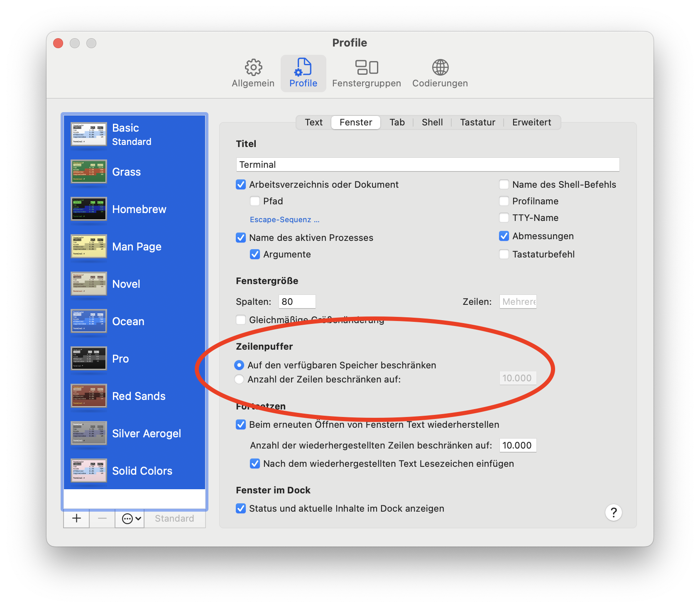The width and height of the screenshot is (700, 608).
Task: Select the Man Page profile name
Action: coord(137,247)
